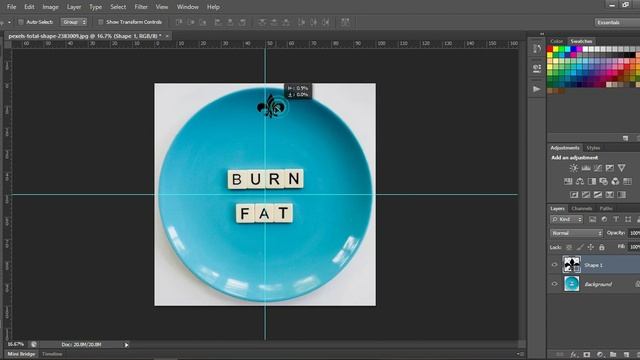The width and height of the screenshot is (640, 360).
Task: Add a Hue/Saturation adjustment
Action: (x=568, y=181)
